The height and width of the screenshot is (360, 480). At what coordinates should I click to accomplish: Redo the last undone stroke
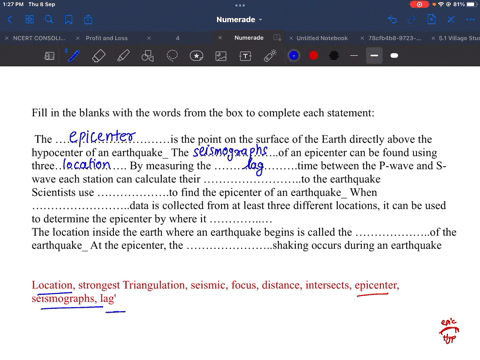coord(412,20)
